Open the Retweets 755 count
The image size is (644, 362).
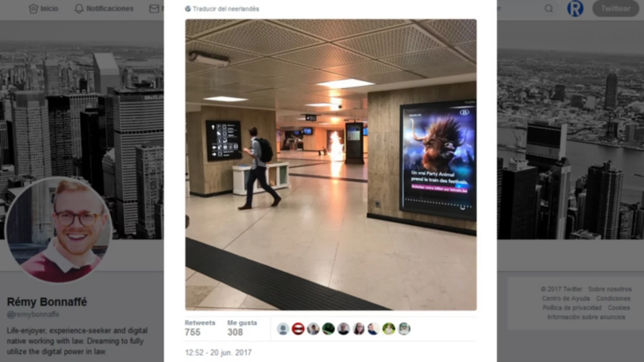pos(200,328)
